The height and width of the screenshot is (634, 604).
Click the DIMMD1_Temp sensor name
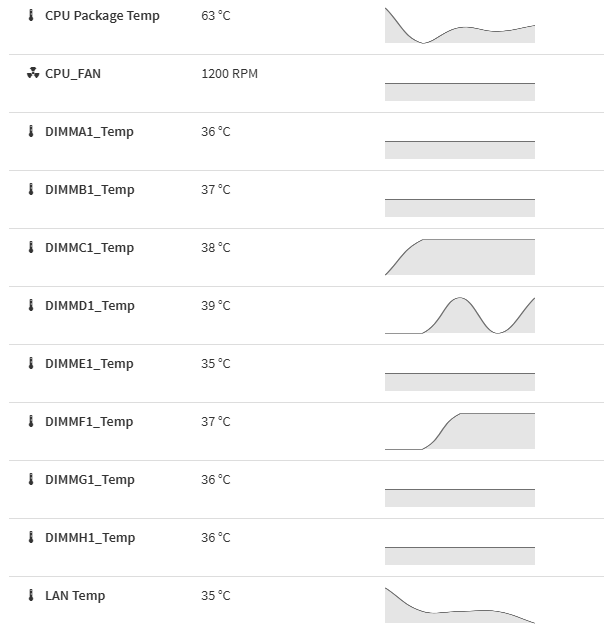point(89,306)
